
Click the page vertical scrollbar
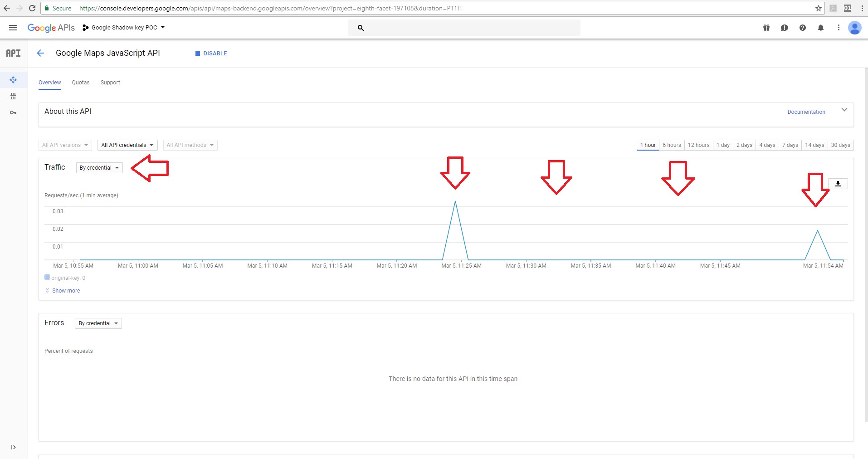click(x=866, y=245)
